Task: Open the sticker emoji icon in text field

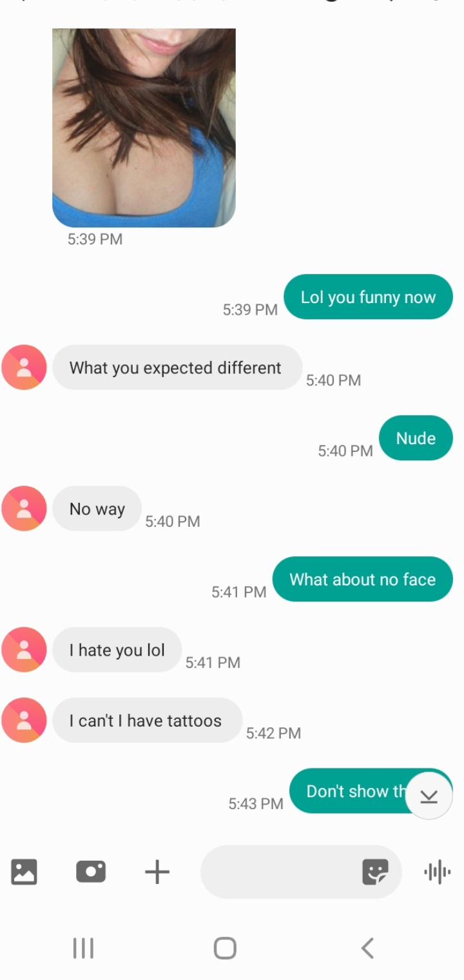Action: [375, 872]
